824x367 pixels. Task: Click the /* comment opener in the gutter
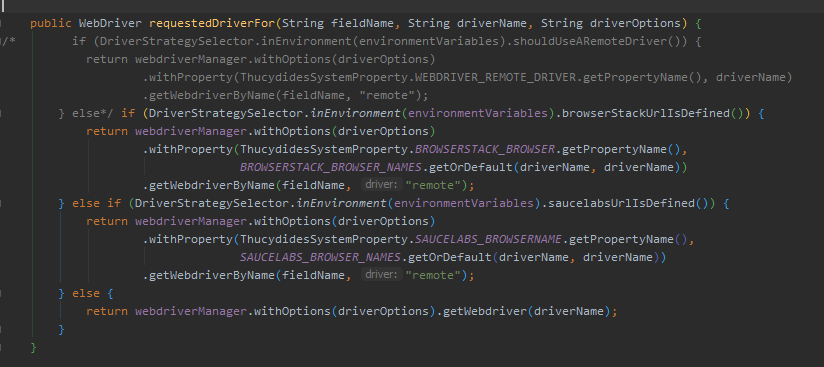coord(8,42)
